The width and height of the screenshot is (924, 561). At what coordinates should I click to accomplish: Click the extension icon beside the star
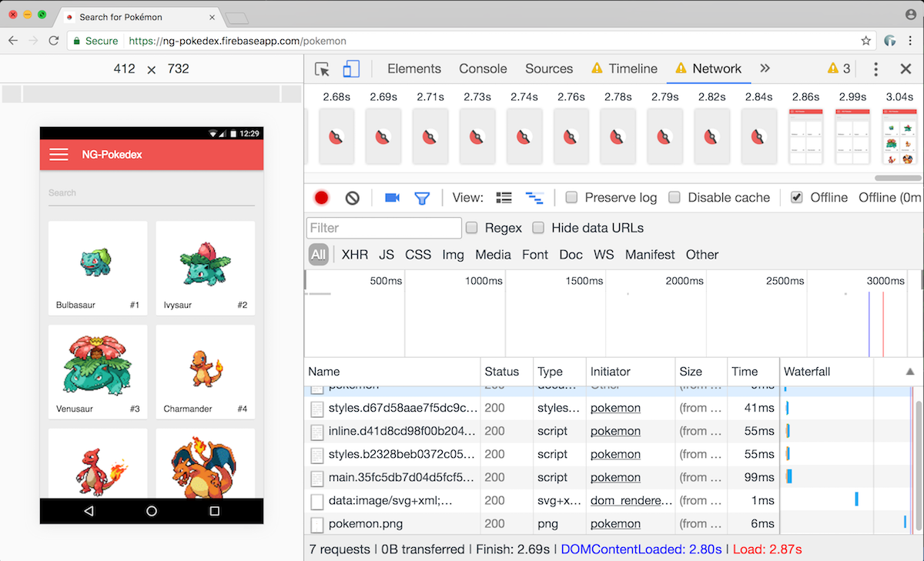coord(891,41)
